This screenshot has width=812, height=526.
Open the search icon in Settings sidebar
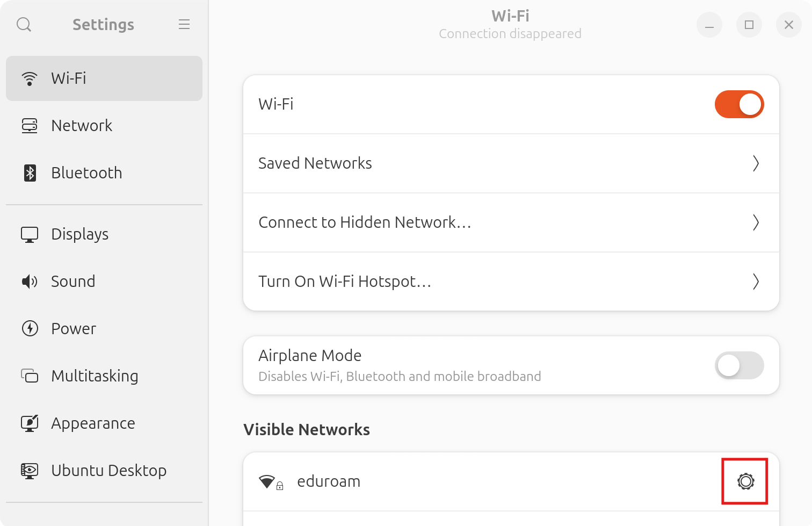pyautogui.click(x=24, y=24)
